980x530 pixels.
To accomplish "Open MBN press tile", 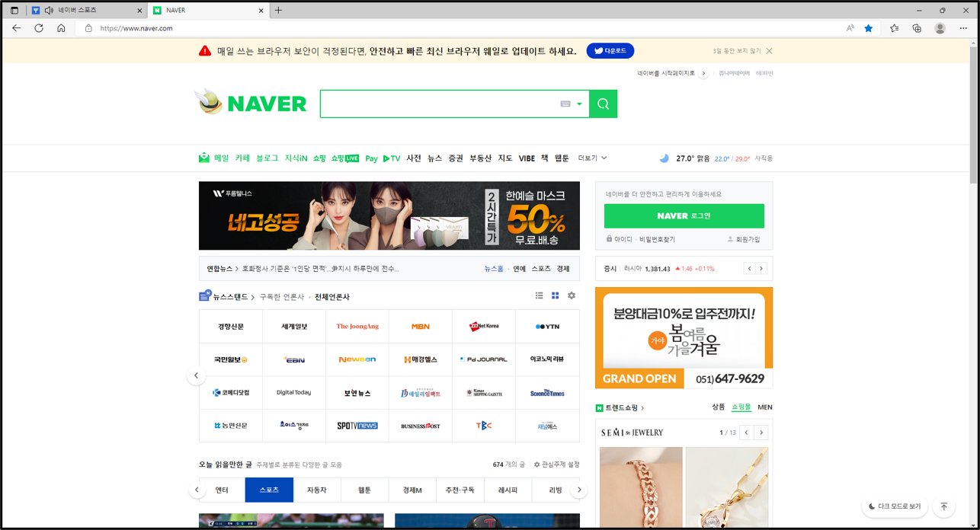I will (x=421, y=327).
